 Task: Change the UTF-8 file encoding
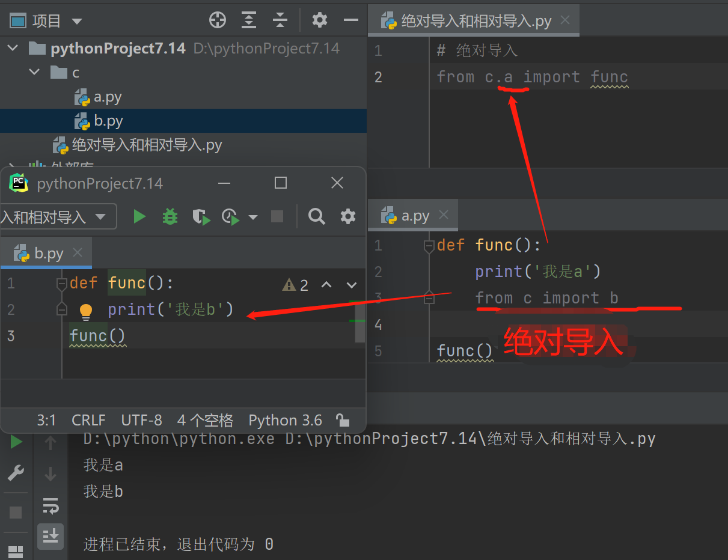tap(141, 420)
